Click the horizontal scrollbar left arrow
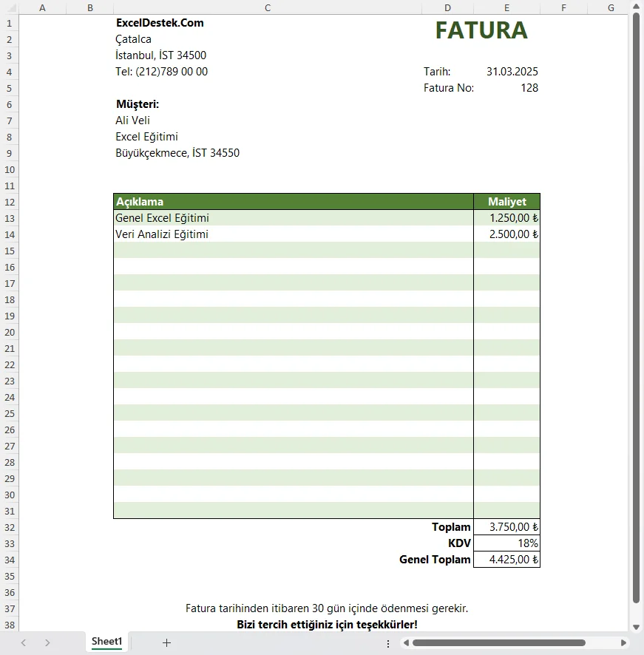Viewport: 644px width, 655px height. tap(407, 642)
